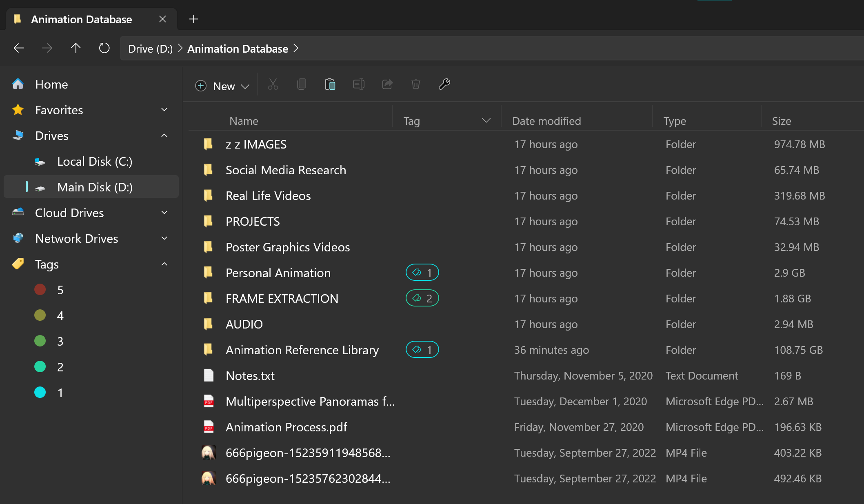Select the red tag 5 swatch

pos(40,289)
